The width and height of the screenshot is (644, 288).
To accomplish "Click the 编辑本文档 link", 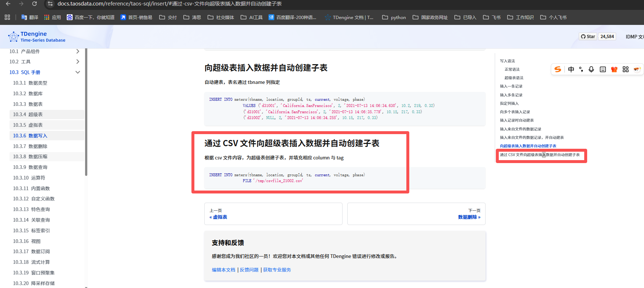I will (223, 270).
